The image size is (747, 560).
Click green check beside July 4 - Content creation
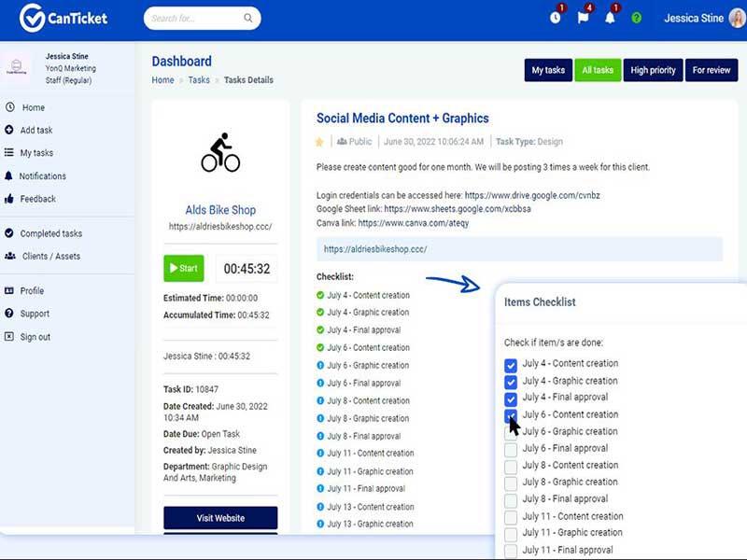click(320, 295)
